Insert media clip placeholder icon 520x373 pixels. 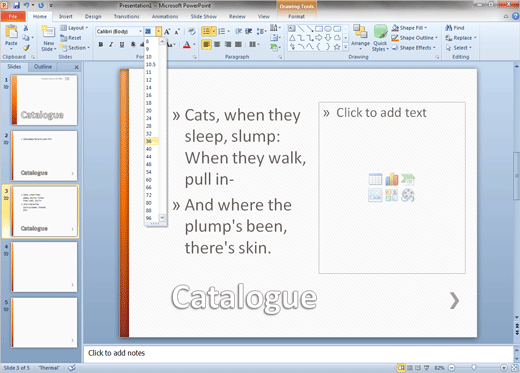[408, 195]
